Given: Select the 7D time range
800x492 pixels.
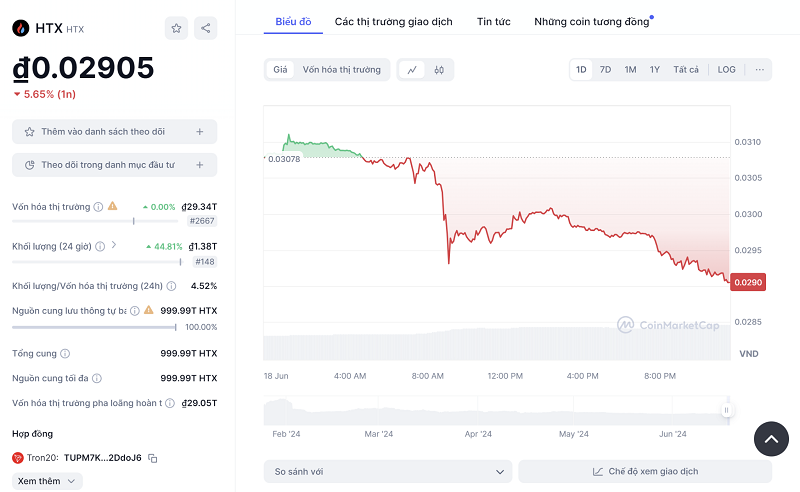Looking at the screenshot, I should coord(605,70).
